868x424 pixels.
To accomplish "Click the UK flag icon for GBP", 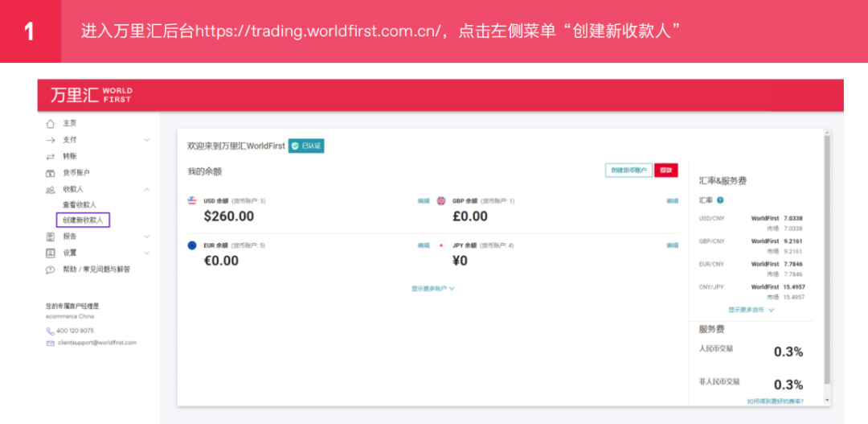I will [441, 200].
